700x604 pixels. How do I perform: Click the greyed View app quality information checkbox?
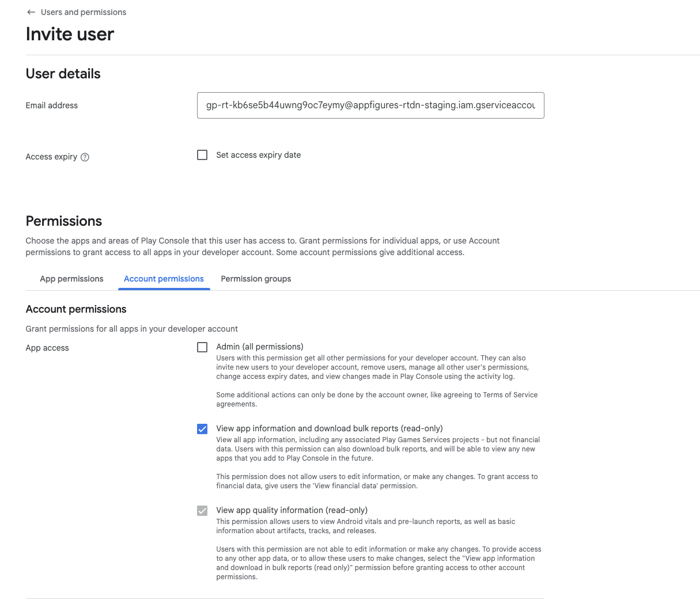[202, 511]
